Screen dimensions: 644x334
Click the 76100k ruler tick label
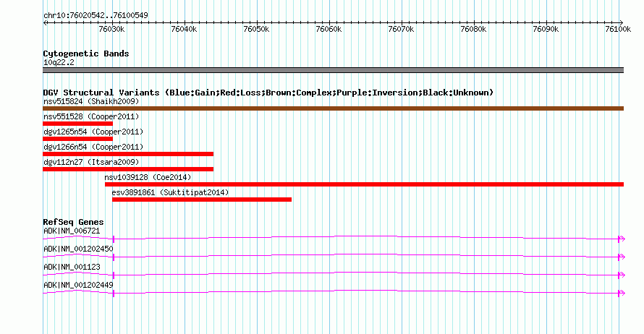618,29
